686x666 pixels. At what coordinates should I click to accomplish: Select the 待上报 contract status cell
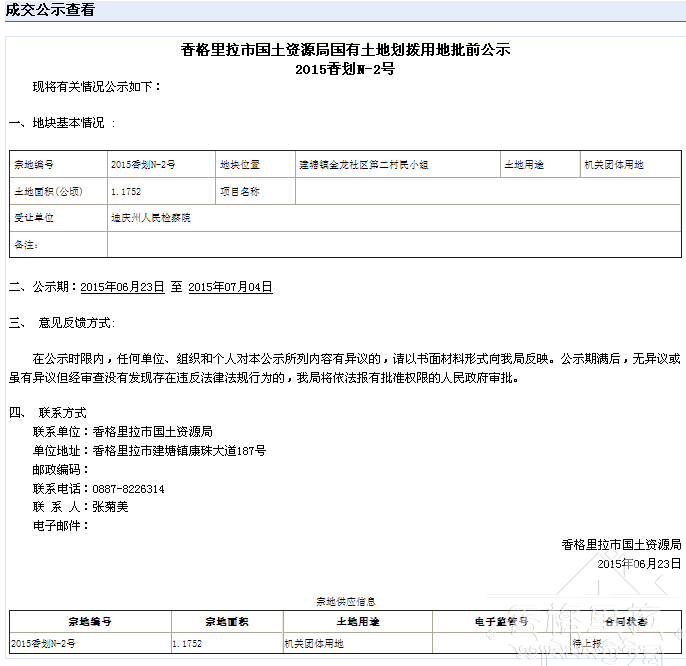[x=588, y=643]
